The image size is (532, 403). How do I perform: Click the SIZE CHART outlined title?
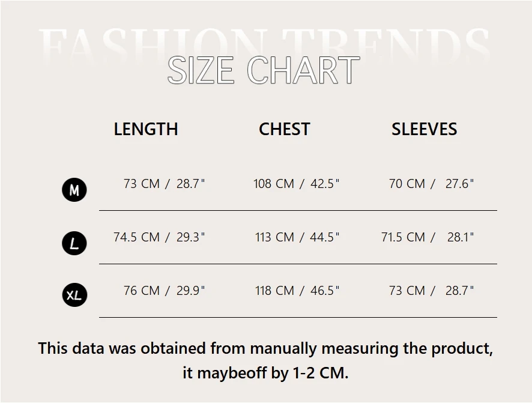point(263,70)
